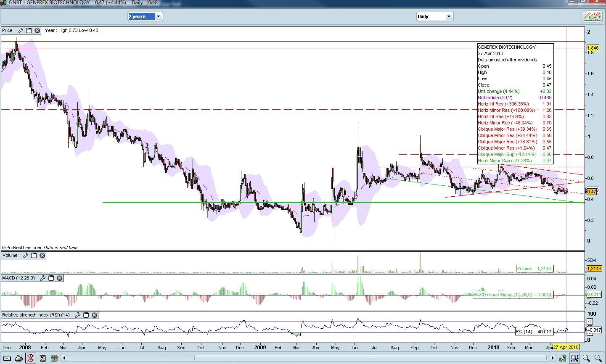Image resolution: width=606 pixels, height=364 pixels.
Task: Click the ProRealTime.com copyright link
Action: [21, 248]
